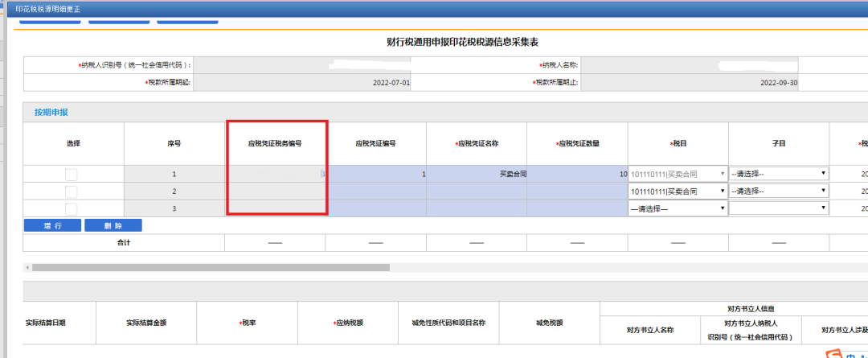Click the 税款所属期止 field showing 2022-09-30
868x358 pixels.
click(x=690, y=83)
